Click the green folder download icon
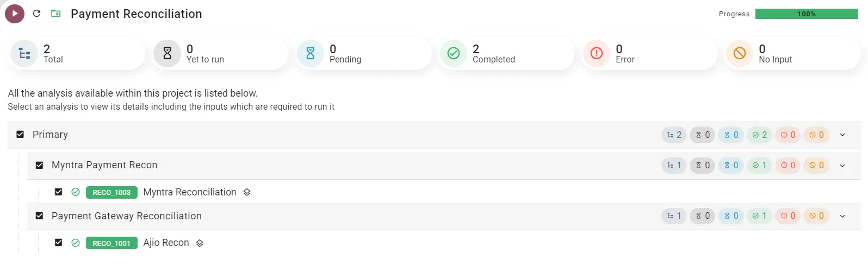Image resolution: width=868 pixels, height=266 pixels. click(x=55, y=14)
